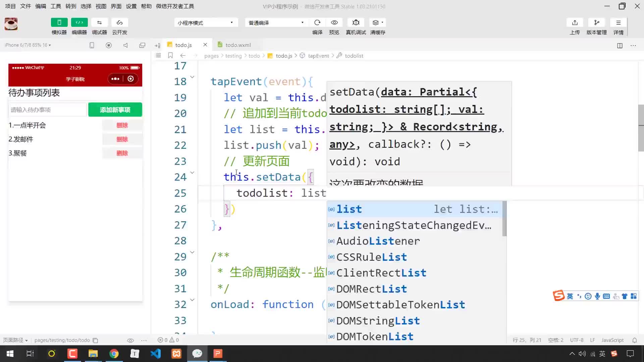This screenshot has width=644, height=362.
Task: Open the 页面路径 dropdown
Action: coord(15,340)
